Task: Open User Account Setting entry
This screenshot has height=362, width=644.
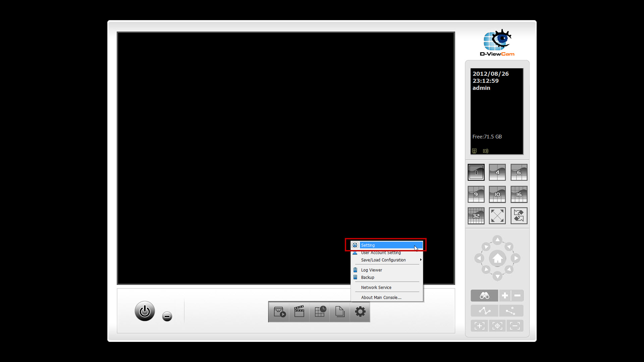Action: [x=381, y=253]
